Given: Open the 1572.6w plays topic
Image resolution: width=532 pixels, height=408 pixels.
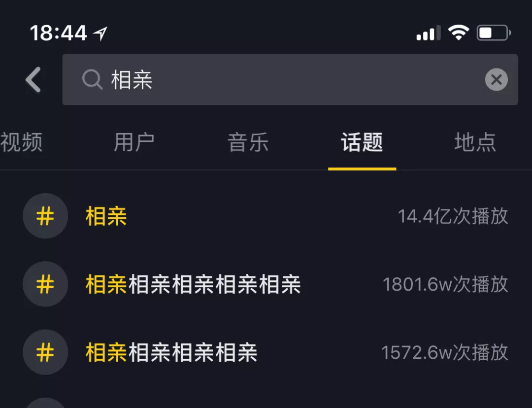Looking at the screenshot, I should point(171,352).
